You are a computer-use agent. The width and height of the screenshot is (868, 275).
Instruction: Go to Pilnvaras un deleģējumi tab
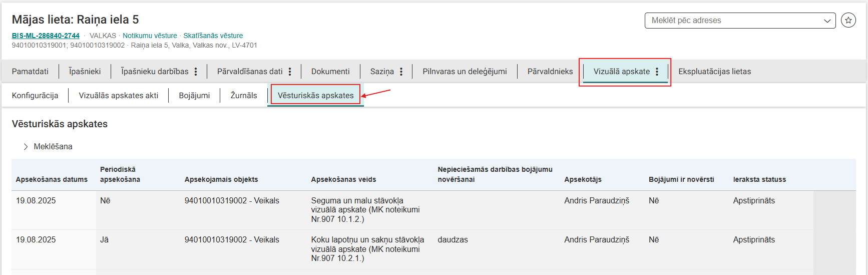click(465, 72)
